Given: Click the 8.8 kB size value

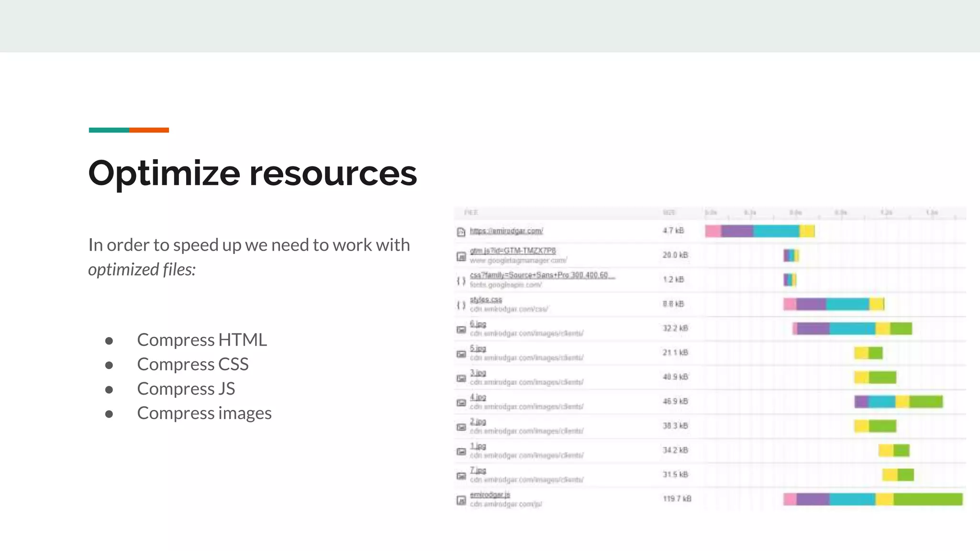Looking at the screenshot, I should coord(673,304).
